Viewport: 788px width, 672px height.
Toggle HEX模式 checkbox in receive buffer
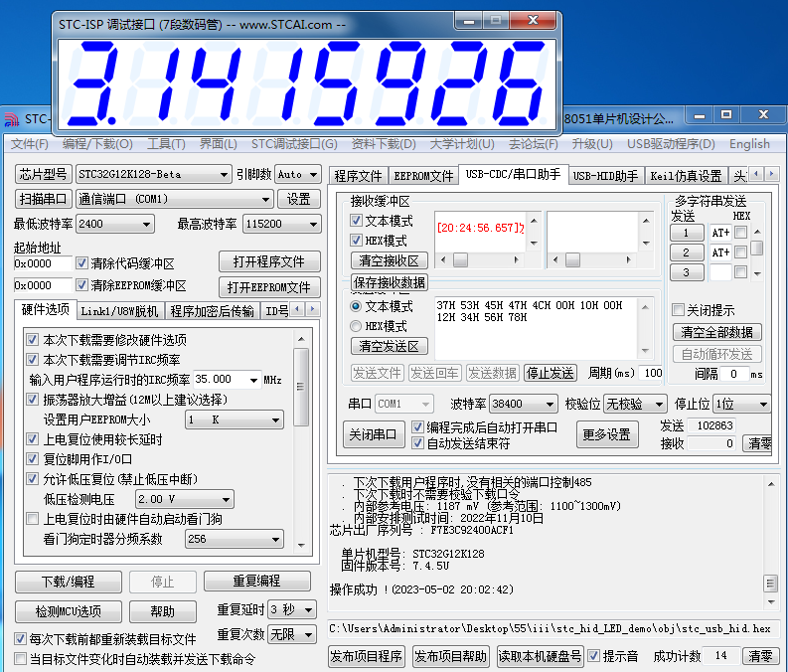[x=356, y=241]
